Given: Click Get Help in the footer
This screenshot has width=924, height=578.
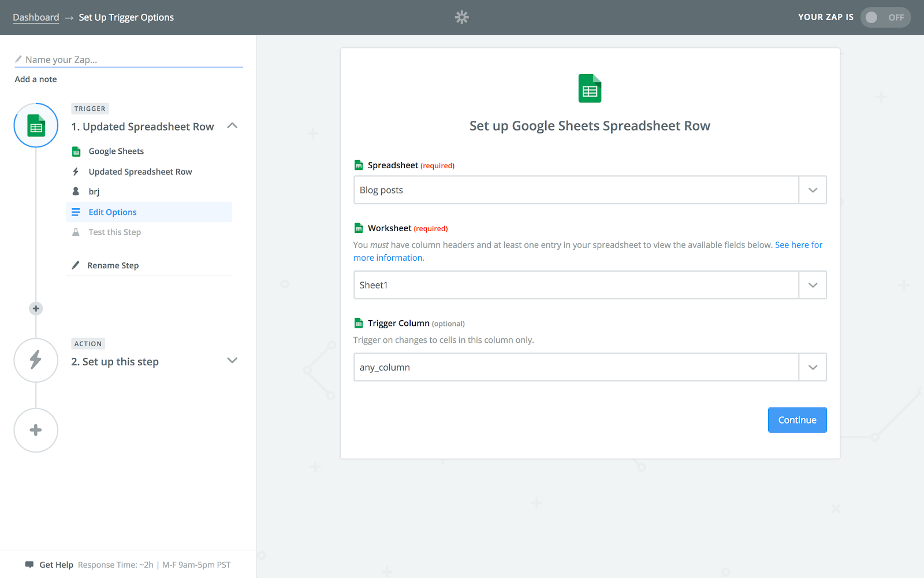Looking at the screenshot, I should tap(56, 565).
